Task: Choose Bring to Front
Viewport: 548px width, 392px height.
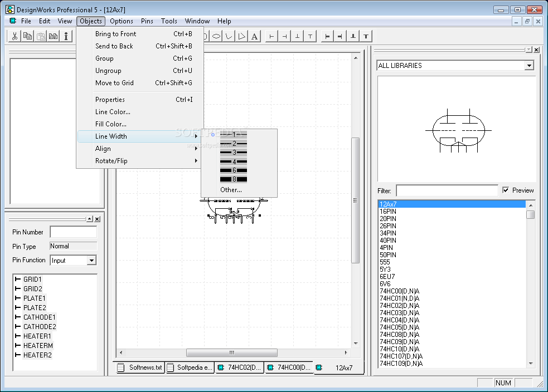Action: 140,34
